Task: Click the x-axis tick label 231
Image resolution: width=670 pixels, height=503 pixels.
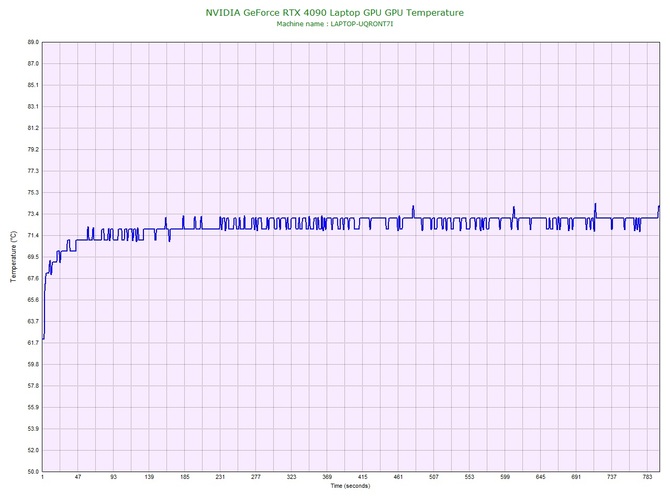Action: 220,477
